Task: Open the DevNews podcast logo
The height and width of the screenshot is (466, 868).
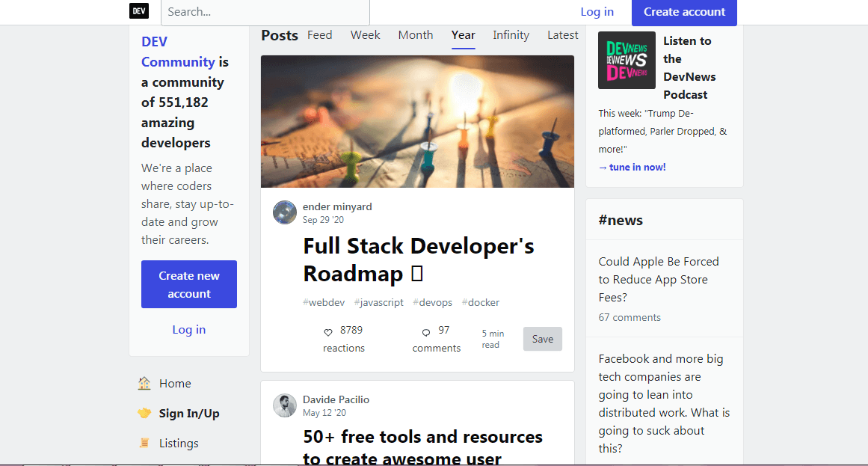Action: 627,61
